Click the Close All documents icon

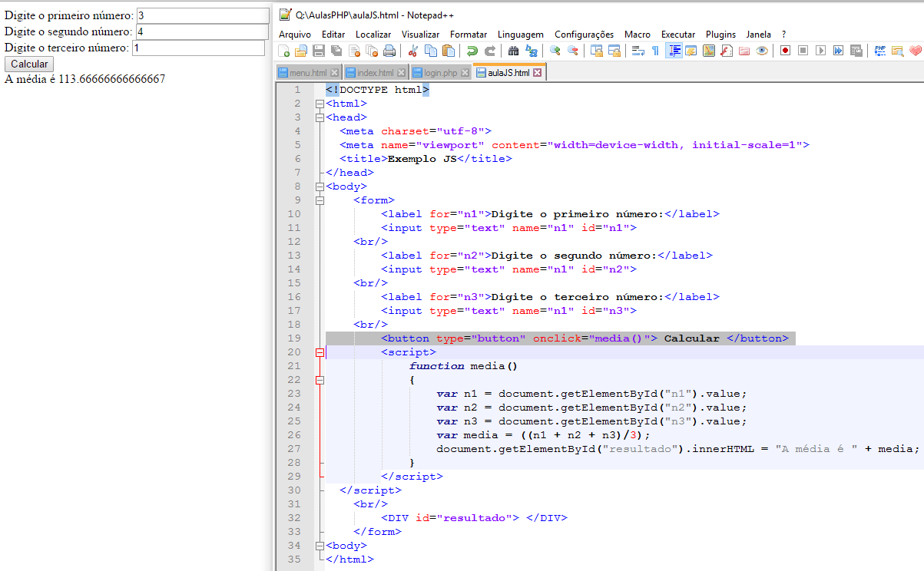click(x=372, y=51)
